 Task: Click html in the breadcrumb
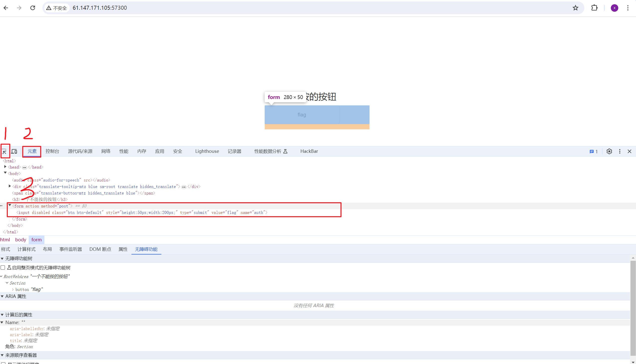coord(5,240)
